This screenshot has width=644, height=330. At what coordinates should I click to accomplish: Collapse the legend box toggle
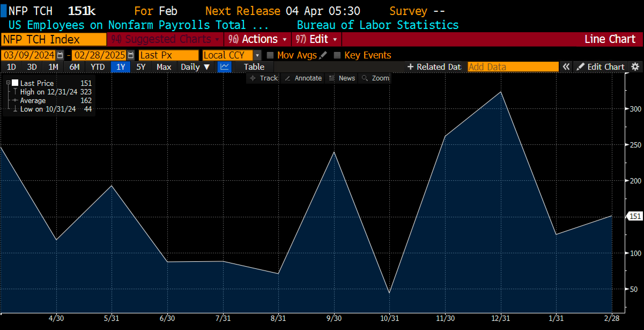click(x=8, y=83)
